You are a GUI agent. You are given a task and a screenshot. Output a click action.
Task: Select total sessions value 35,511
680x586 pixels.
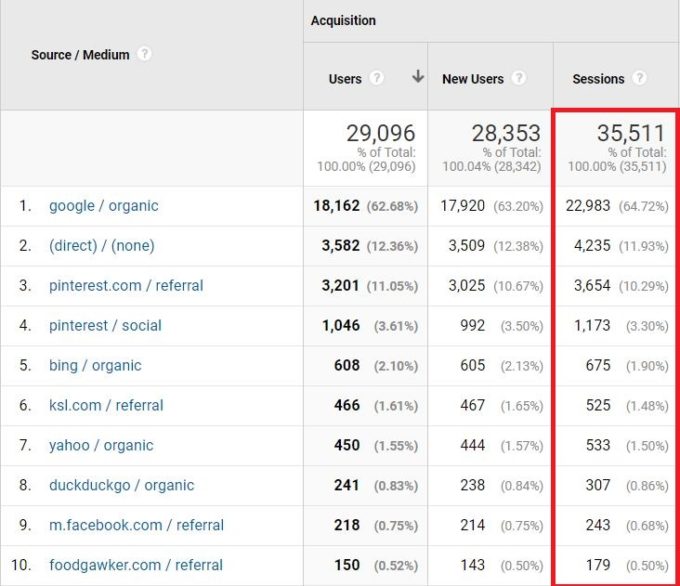[631, 133]
